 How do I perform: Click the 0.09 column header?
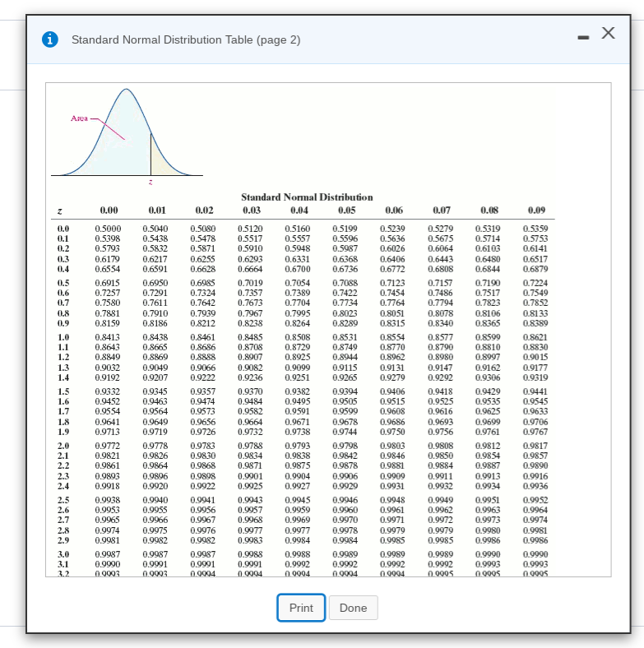pos(536,211)
